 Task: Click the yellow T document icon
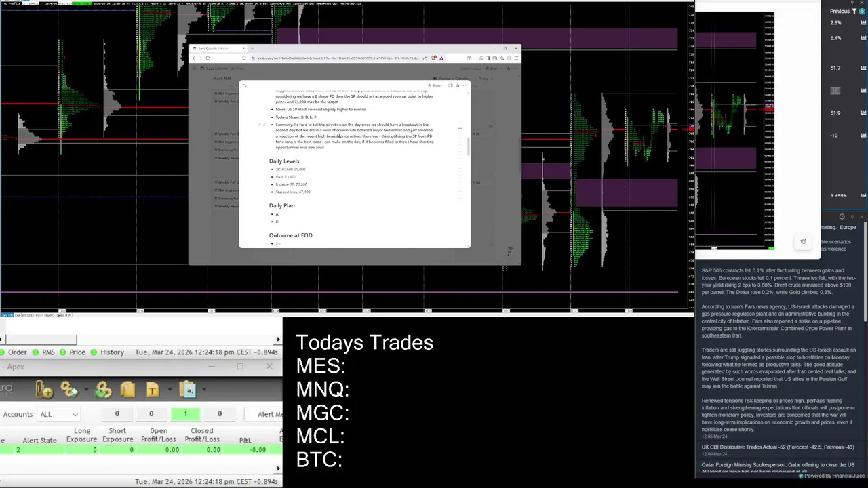pos(152,390)
